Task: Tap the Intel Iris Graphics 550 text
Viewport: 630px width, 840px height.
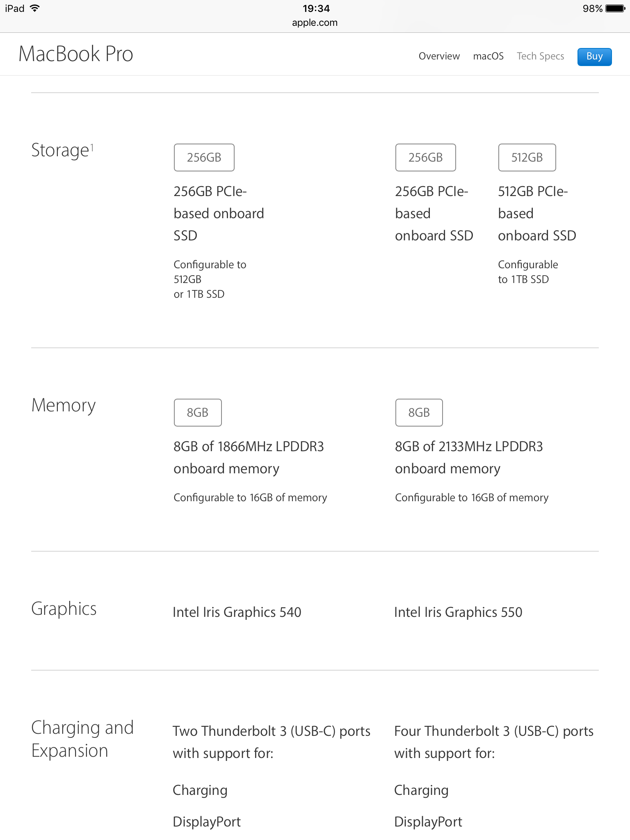Action: (x=458, y=612)
